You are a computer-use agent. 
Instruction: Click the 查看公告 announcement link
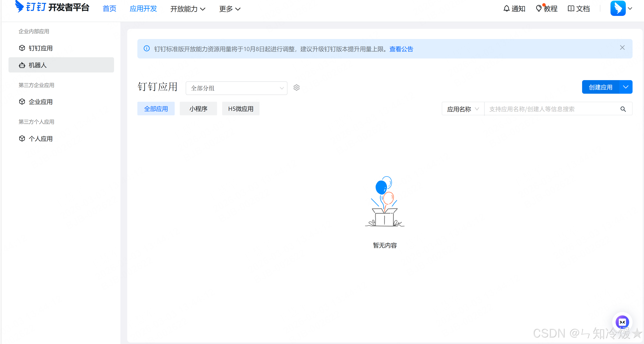[401, 49]
